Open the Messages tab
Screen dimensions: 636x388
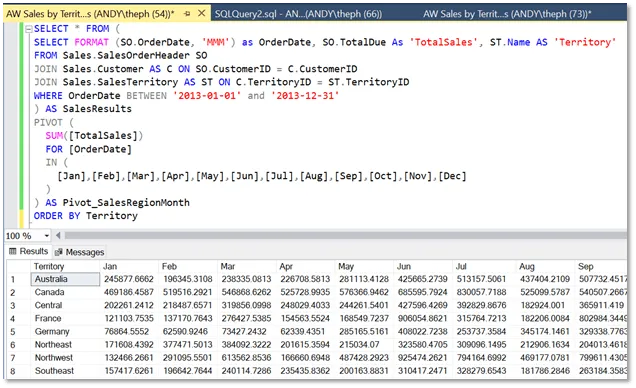pos(80,252)
